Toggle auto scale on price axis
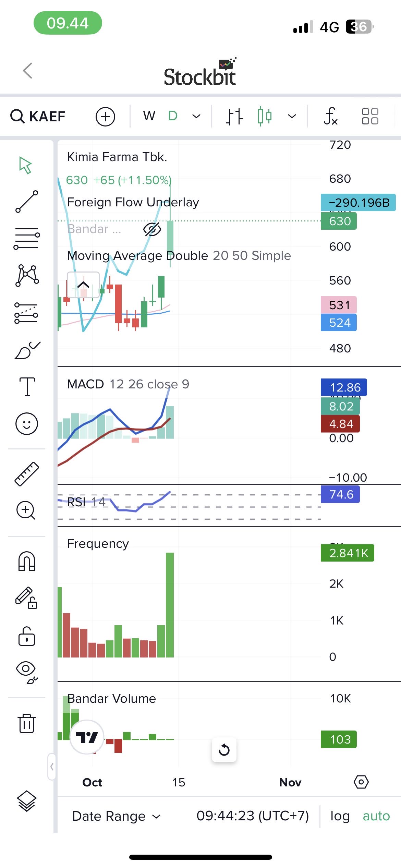 376,816
